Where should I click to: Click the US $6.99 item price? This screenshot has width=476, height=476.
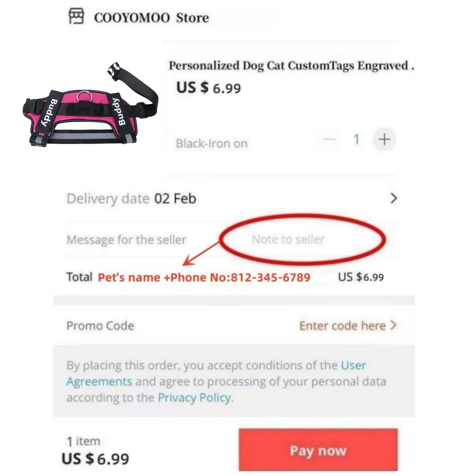[209, 87]
